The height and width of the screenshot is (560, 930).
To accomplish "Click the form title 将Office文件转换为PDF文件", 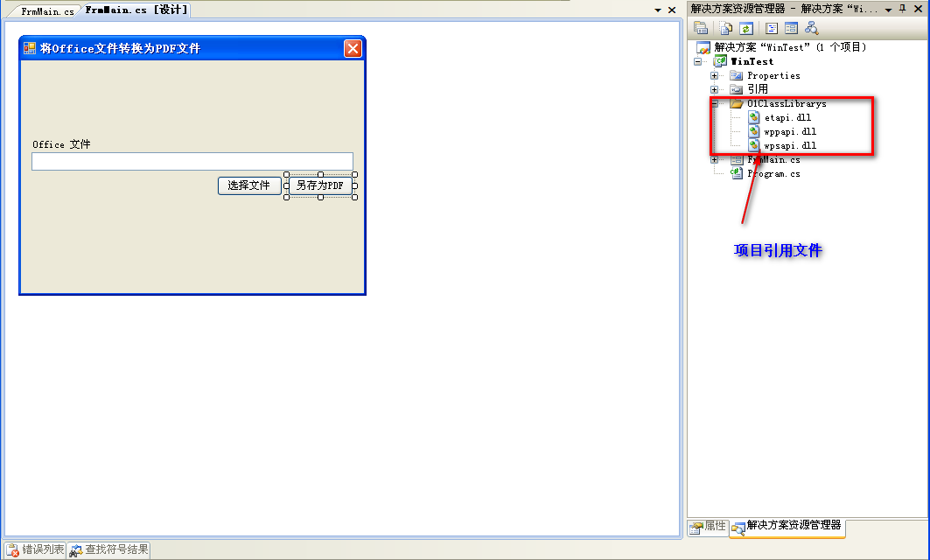I will pyautogui.click(x=121, y=49).
